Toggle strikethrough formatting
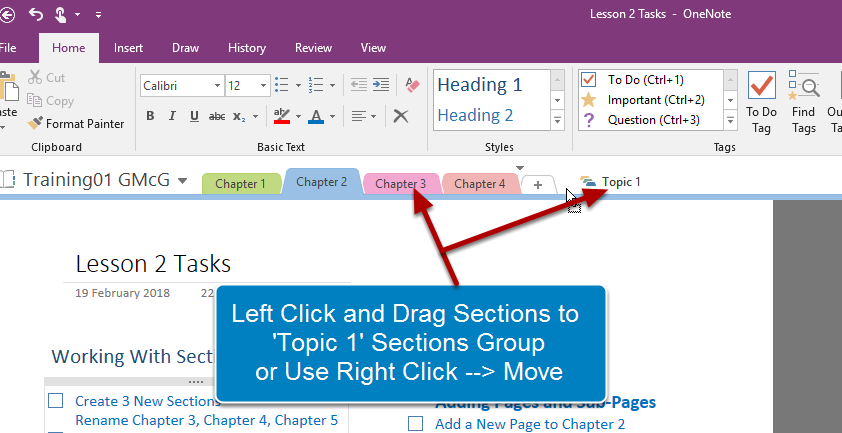The height and width of the screenshot is (433, 842). coord(217,116)
